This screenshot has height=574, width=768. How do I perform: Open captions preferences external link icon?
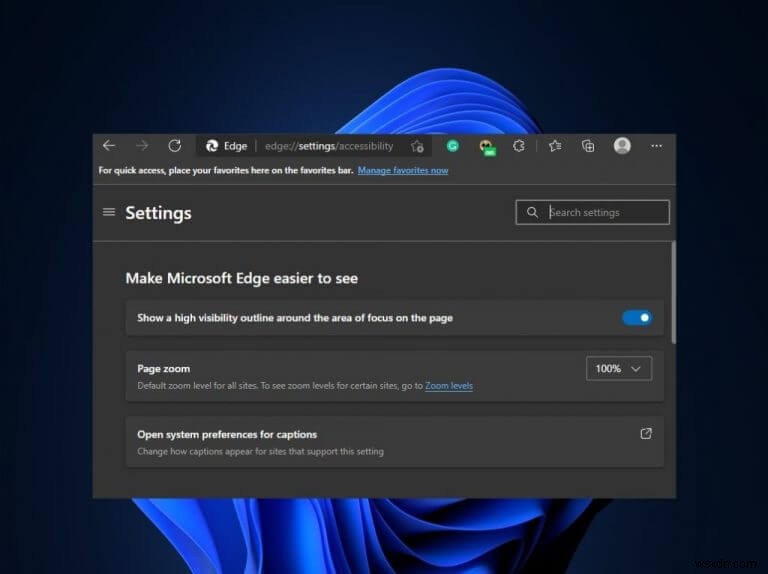646,433
